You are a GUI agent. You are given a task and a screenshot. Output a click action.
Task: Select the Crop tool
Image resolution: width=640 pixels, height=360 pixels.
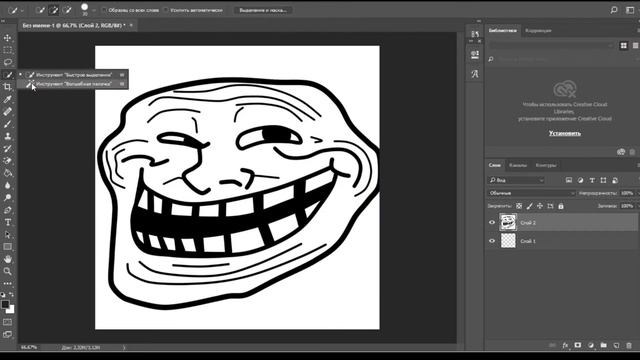click(x=7, y=87)
